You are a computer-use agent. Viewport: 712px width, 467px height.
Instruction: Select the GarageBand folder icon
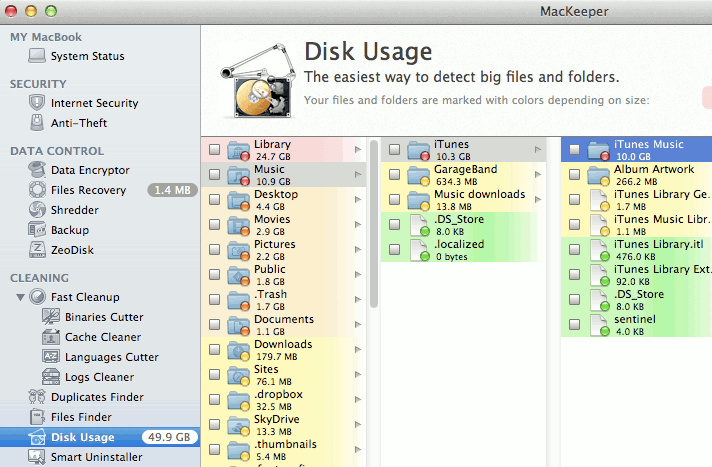(x=418, y=175)
